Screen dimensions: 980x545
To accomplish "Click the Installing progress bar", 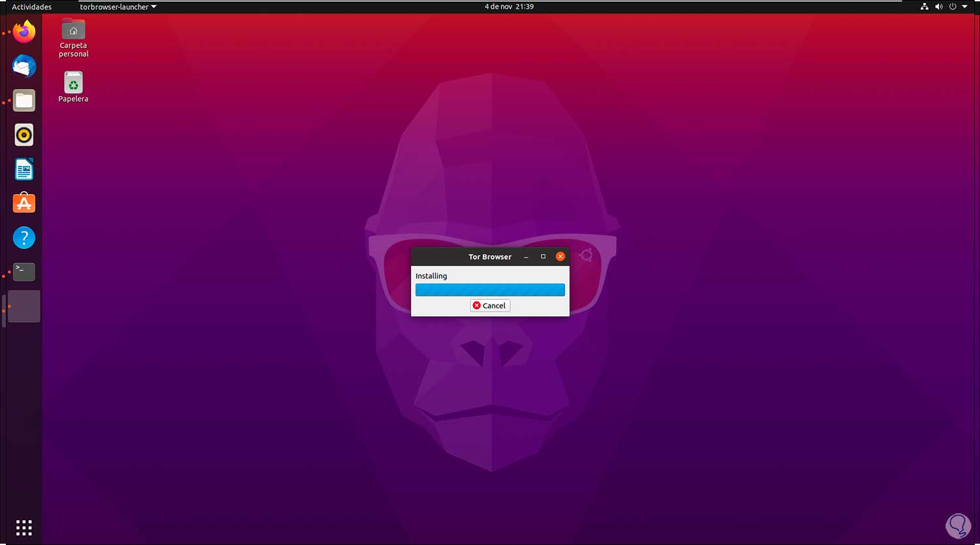I will 490,289.
